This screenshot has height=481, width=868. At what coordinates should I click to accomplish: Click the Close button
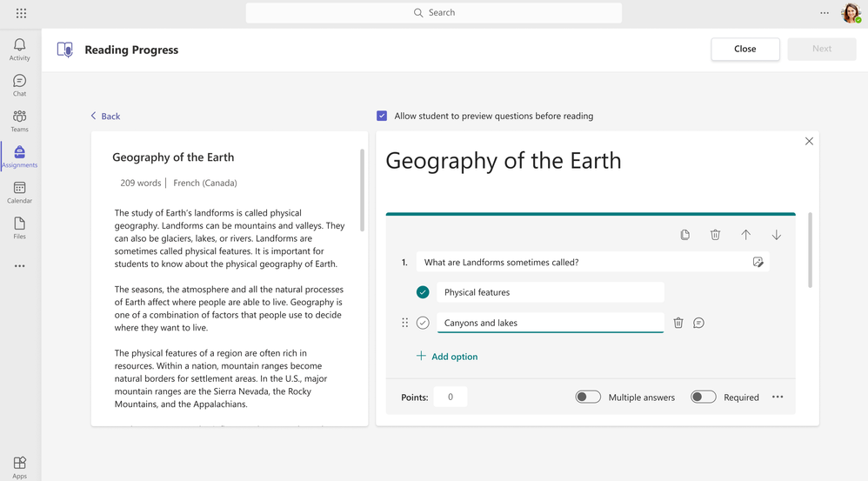(745, 49)
